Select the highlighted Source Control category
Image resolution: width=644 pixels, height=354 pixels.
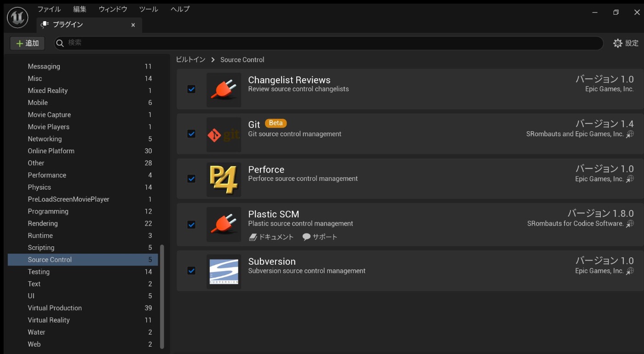tap(83, 260)
